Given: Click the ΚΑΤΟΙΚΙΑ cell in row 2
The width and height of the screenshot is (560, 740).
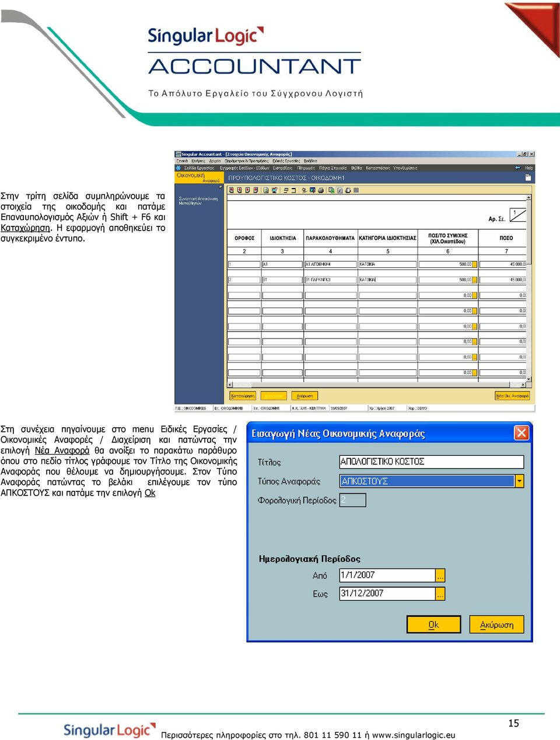Looking at the screenshot, I should pos(387,280).
